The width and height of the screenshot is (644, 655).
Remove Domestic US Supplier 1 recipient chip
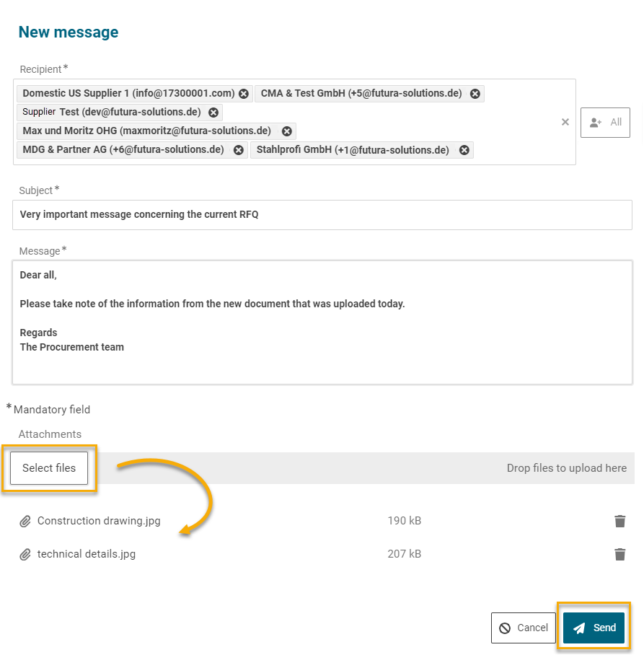(x=244, y=94)
